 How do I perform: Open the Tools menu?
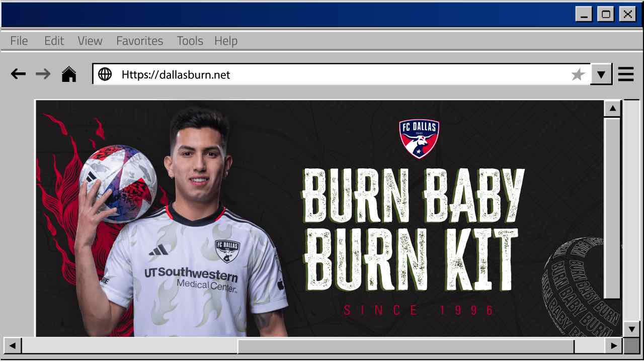[190, 41]
